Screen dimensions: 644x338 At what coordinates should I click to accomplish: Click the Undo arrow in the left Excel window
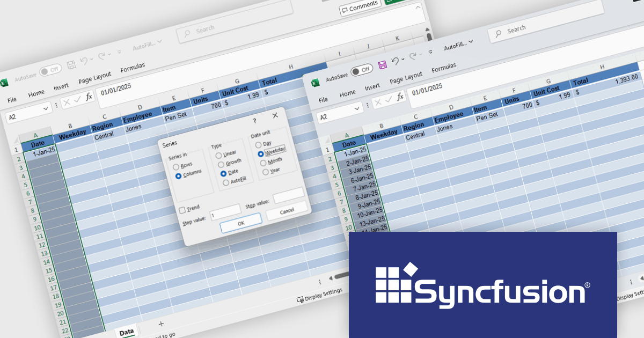(84, 61)
